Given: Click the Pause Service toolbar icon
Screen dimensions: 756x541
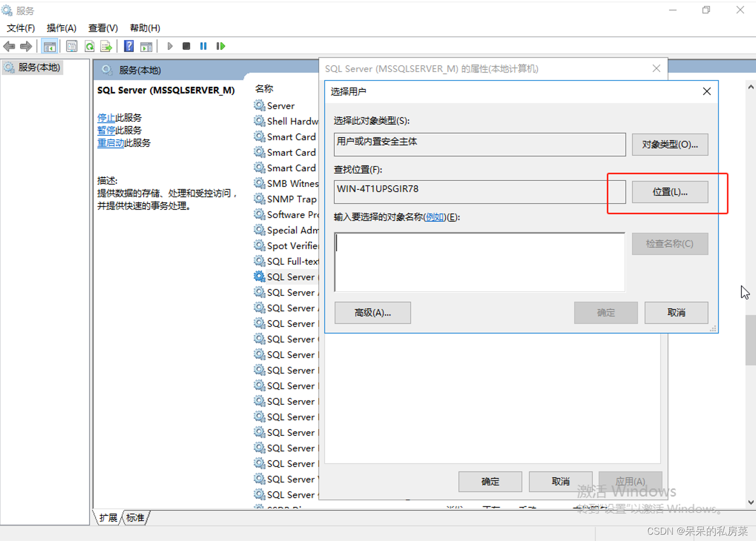Looking at the screenshot, I should [204, 46].
